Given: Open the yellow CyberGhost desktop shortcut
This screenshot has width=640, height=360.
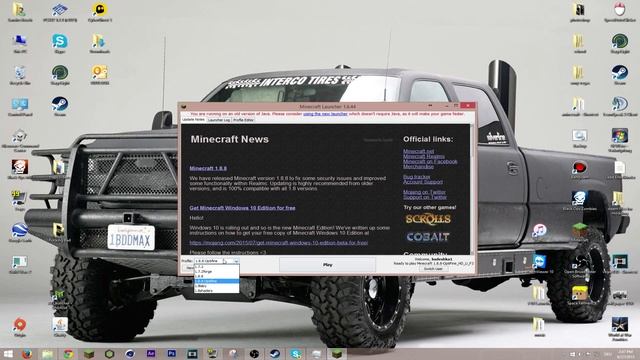Looking at the screenshot, I should [x=100, y=12].
